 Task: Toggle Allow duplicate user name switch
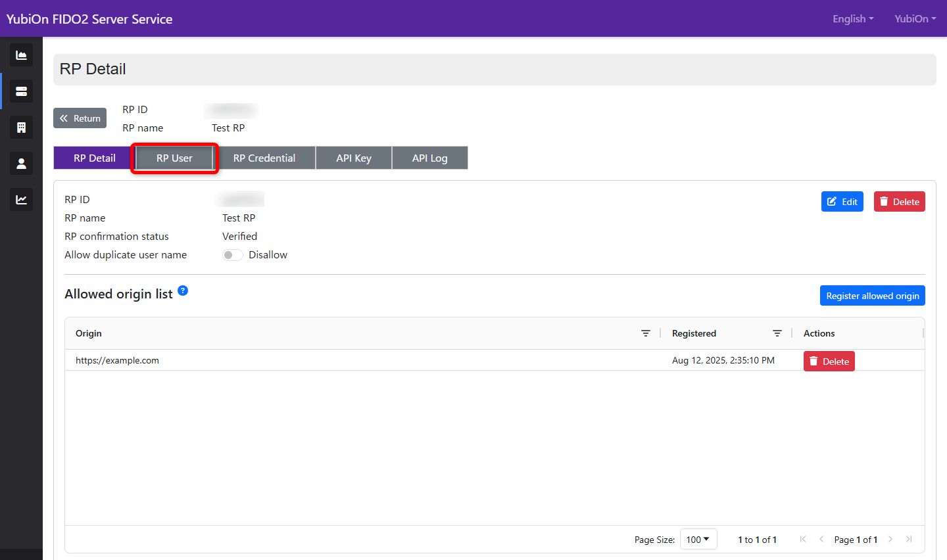click(233, 255)
